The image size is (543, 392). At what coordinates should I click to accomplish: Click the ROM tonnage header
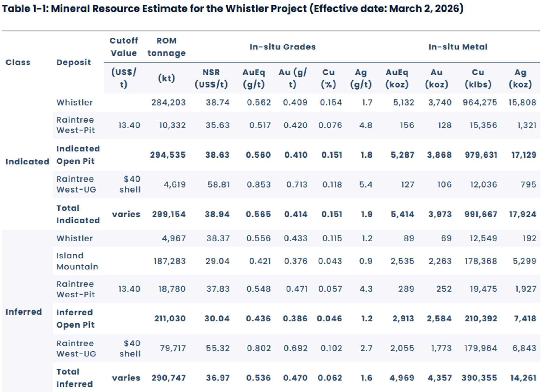pyautogui.click(x=167, y=47)
